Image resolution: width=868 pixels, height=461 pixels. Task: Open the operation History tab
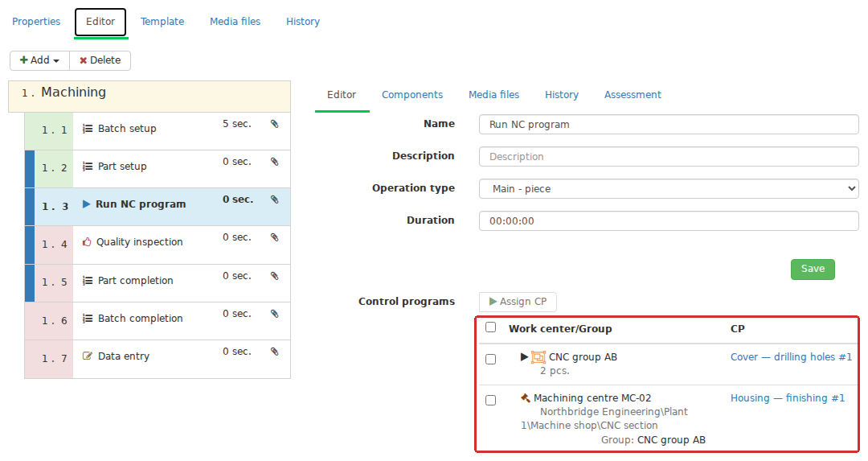point(561,95)
